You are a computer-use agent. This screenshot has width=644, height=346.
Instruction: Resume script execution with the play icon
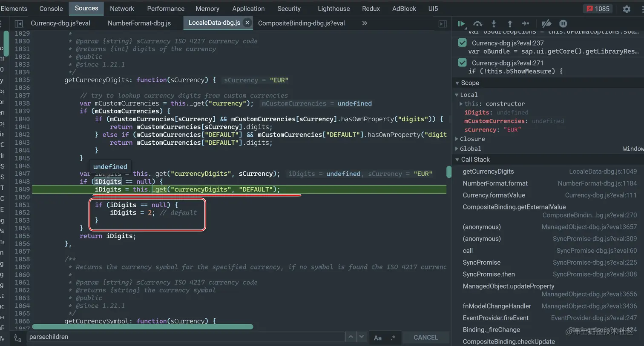click(x=461, y=24)
